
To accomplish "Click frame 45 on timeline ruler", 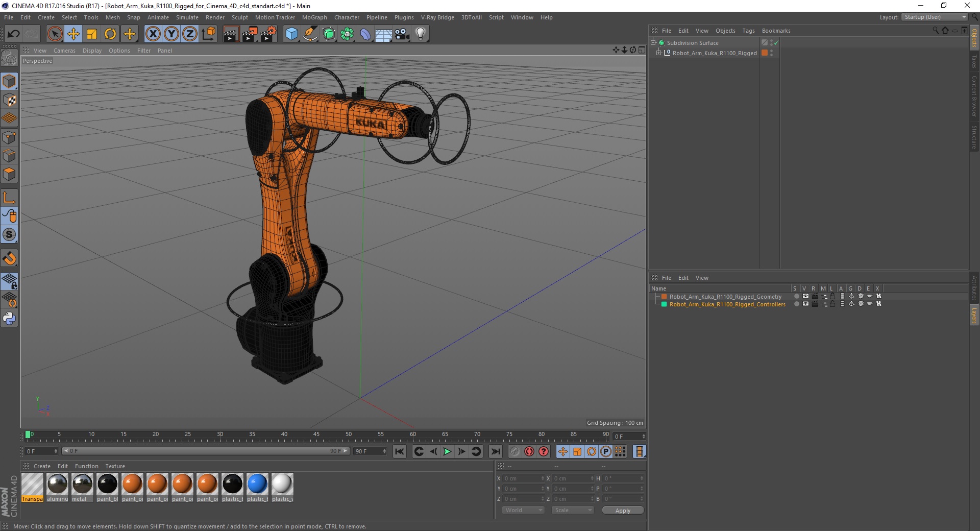I will [316, 436].
